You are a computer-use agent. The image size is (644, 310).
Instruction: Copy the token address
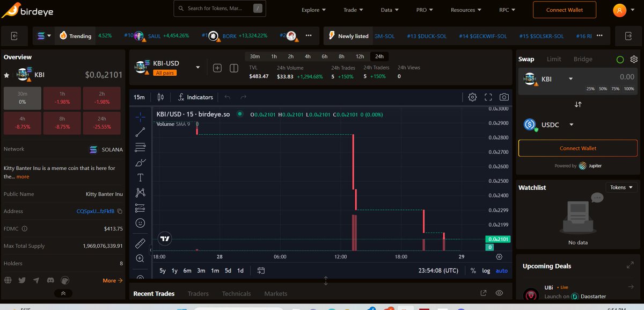click(120, 211)
